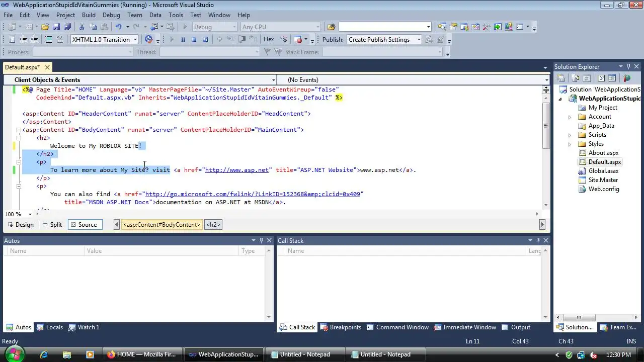
Task: Click the Save icon in toolbar
Action: pyautogui.click(x=56, y=27)
